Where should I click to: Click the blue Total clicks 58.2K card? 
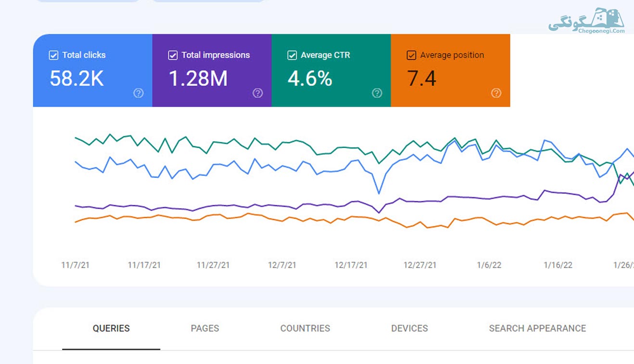(x=93, y=70)
